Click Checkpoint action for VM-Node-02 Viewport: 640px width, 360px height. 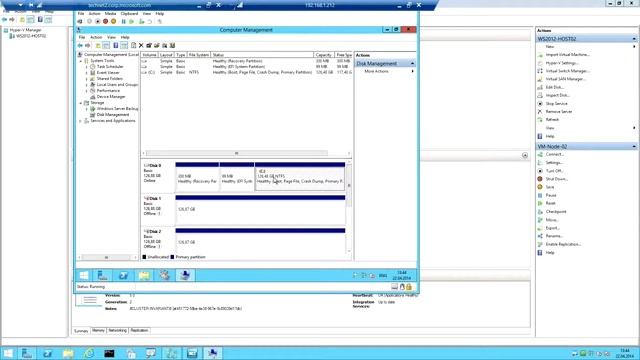click(x=556, y=211)
